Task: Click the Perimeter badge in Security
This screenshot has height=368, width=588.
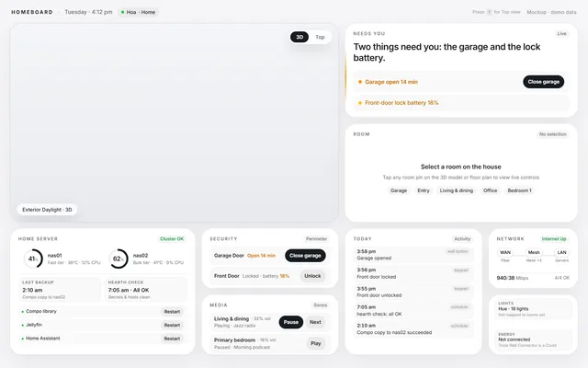Action: pyautogui.click(x=316, y=239)
